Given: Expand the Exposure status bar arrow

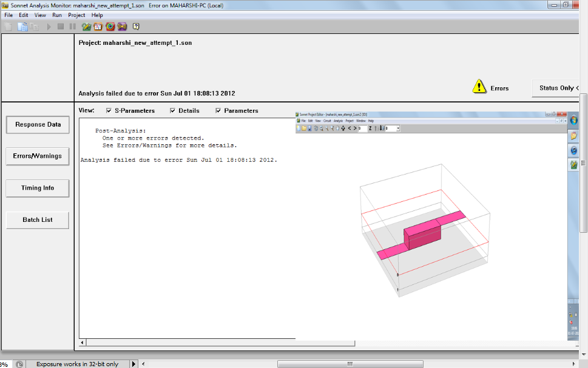Looking at the screenshot, I should click(x=134, y=364).
